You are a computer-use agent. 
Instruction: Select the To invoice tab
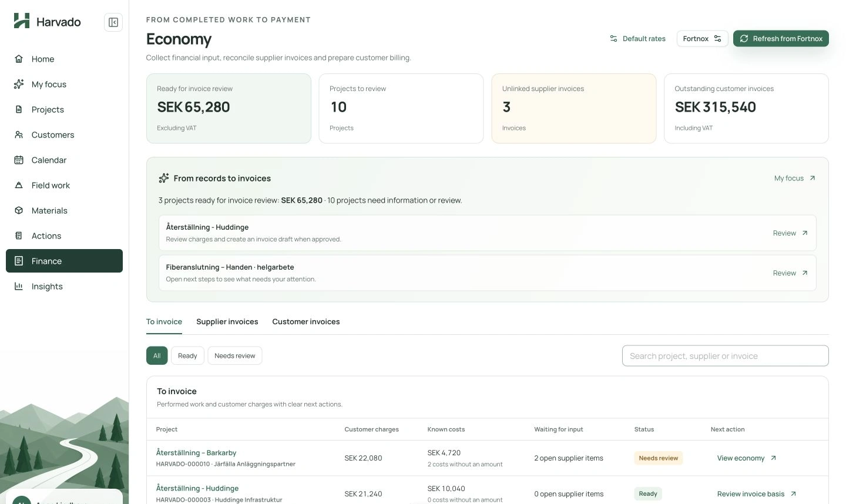coord(164,322)
